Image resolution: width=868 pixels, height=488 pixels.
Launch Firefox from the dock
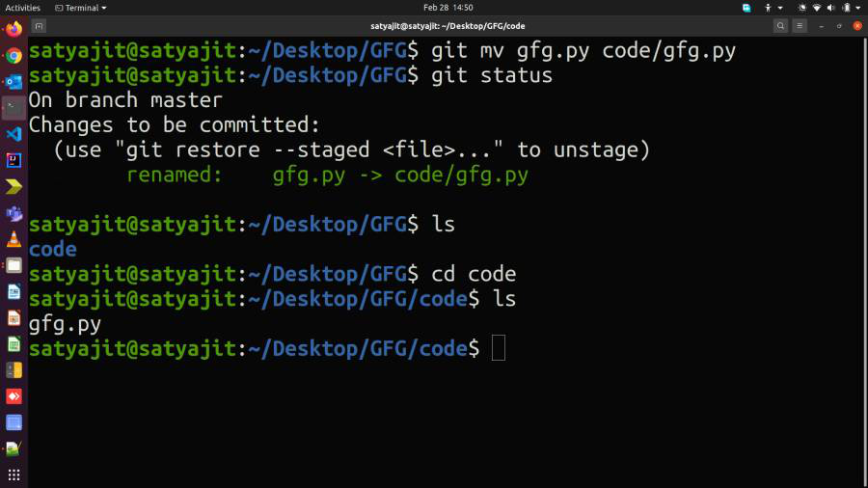tap(14, 29)
